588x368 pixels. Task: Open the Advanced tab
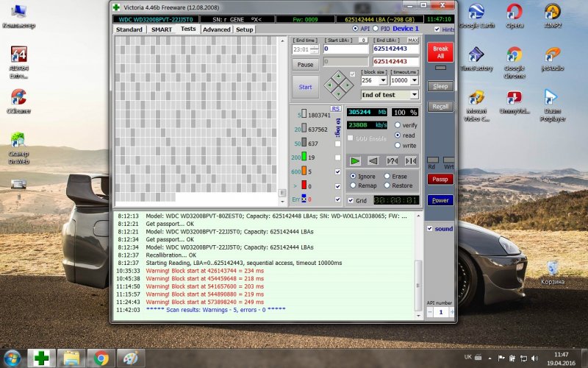(216, 29)
